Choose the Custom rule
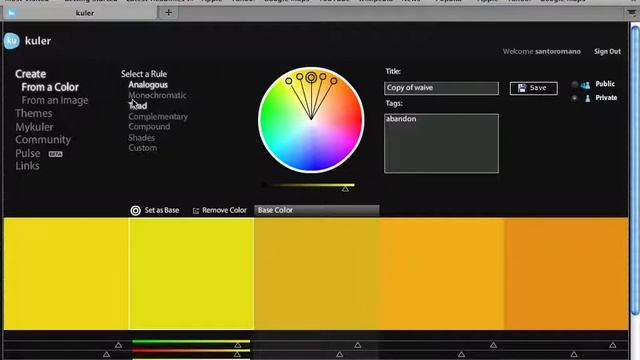This screenshot has width=640, height=360. pyautogui.click(x=142, y=148)
